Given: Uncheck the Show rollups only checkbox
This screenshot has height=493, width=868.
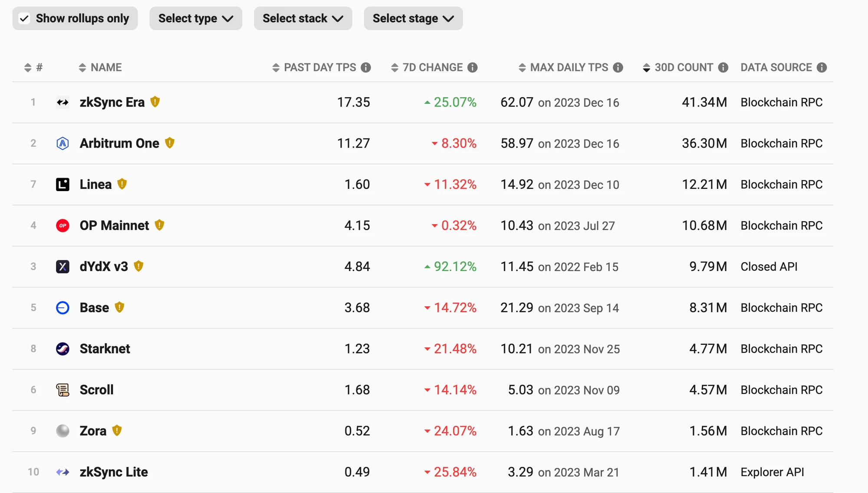Looking at the screenshot, I should tap(25, 19).
